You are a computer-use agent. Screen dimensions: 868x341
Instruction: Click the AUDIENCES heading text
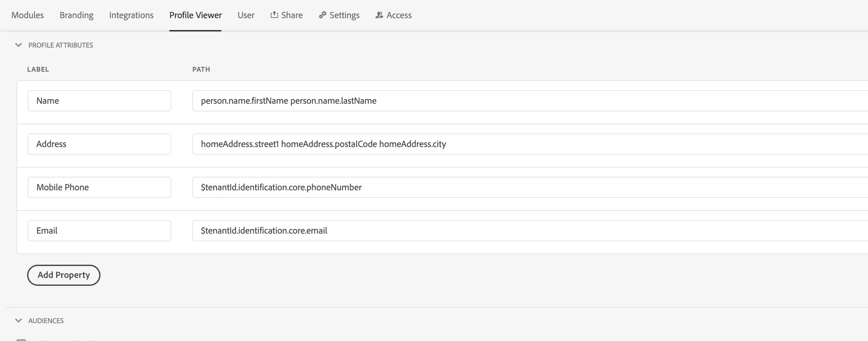(x=46, y=321)
